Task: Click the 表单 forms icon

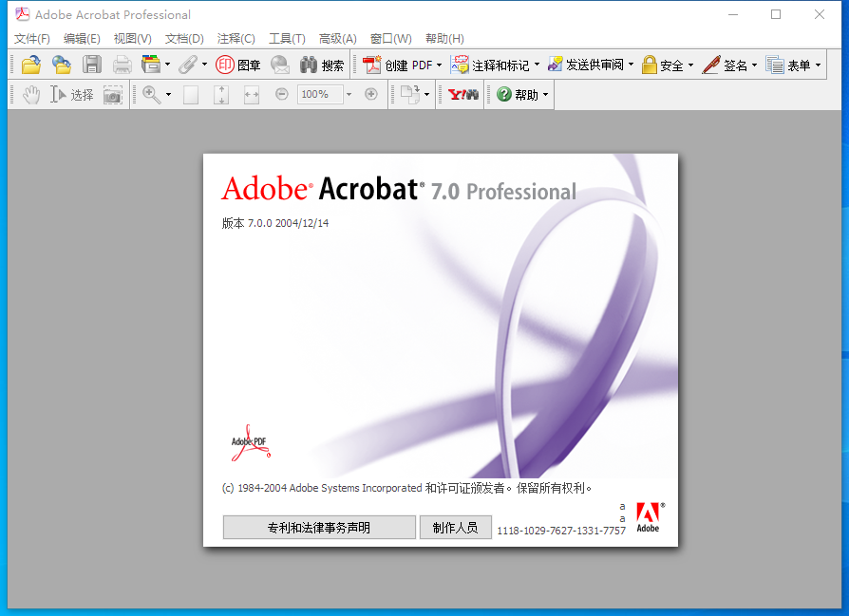Action: 775,65
